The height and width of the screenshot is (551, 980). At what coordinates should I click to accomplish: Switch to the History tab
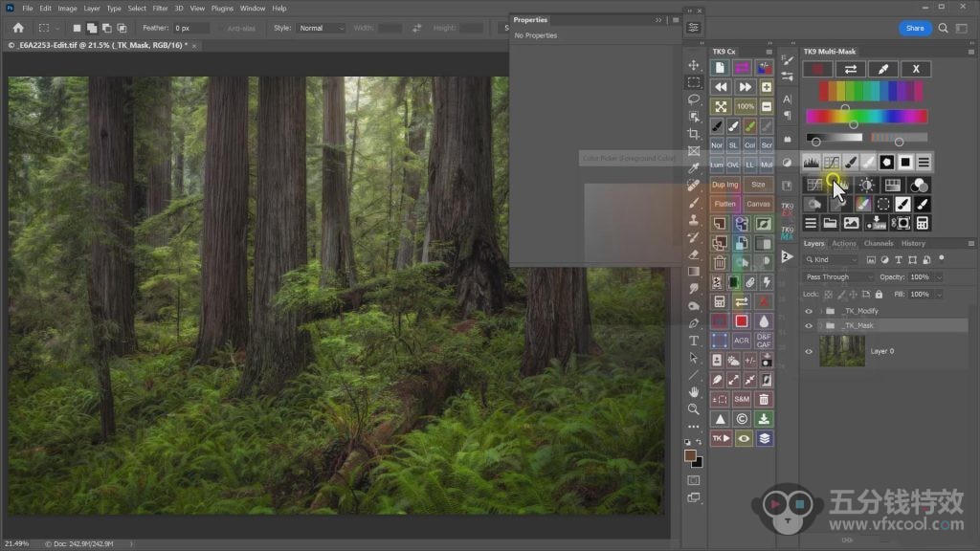(913, 244)
